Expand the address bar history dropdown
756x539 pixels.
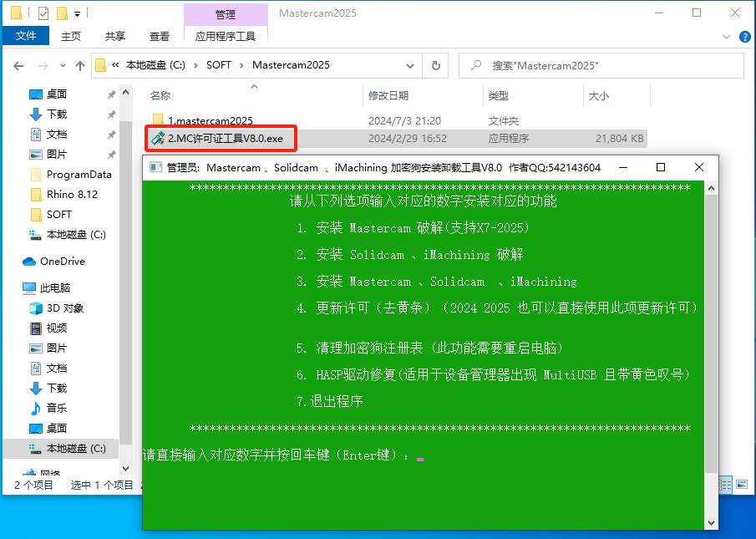(410, 65)
